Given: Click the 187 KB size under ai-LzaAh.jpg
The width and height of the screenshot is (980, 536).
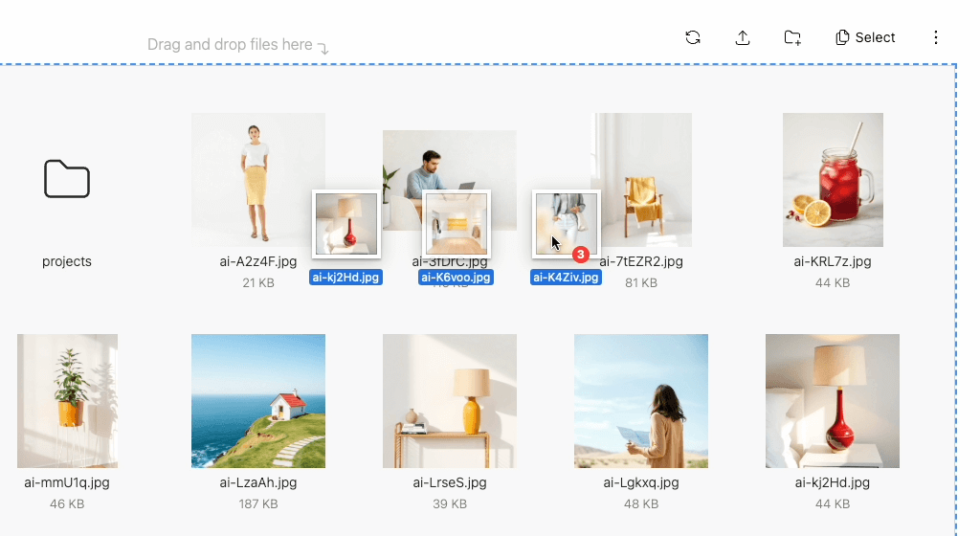Looking at the screenshot, I should [x=258, y=503].
